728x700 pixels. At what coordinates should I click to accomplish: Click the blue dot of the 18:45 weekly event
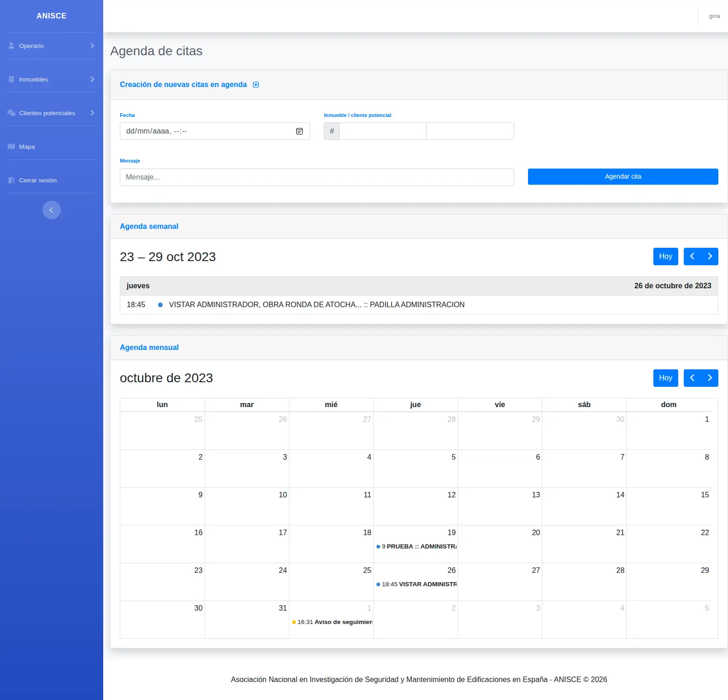point(160,305)
